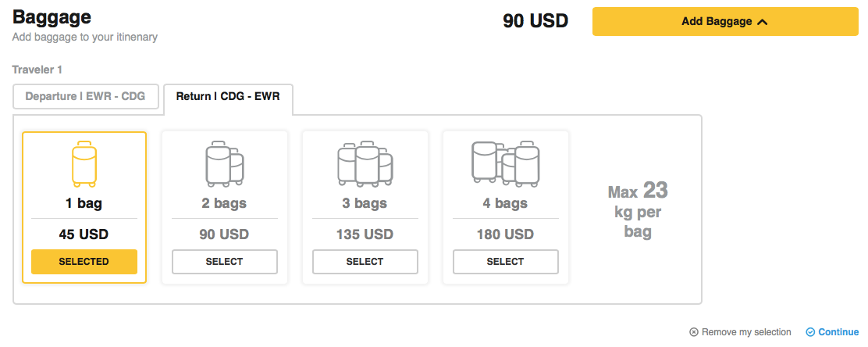Click the four-suitcase baggage icon
The width and height of the screenshot is (868, 347).
click(506, 164)
